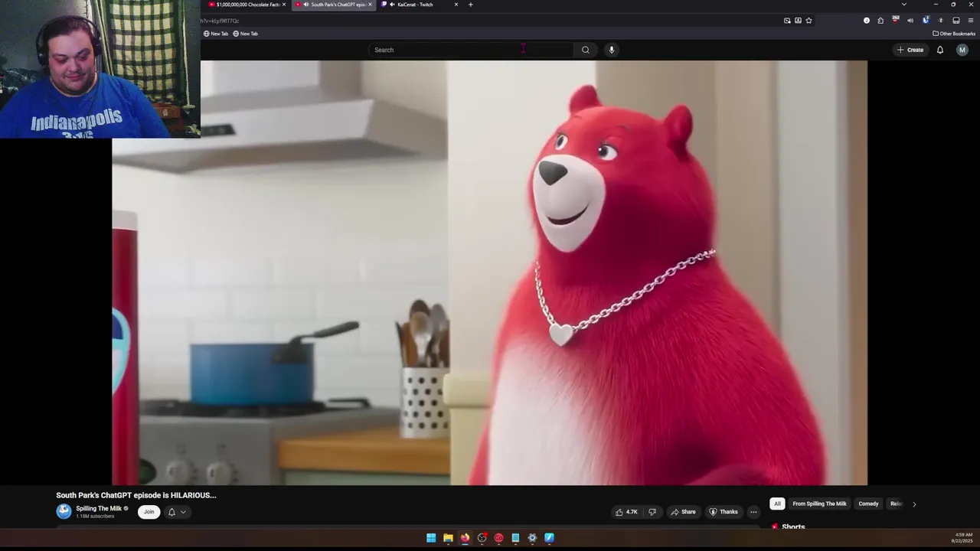Open the Other Bookmarks folder
This screenshot has width=980, height=551.
(x=954, y=34)
